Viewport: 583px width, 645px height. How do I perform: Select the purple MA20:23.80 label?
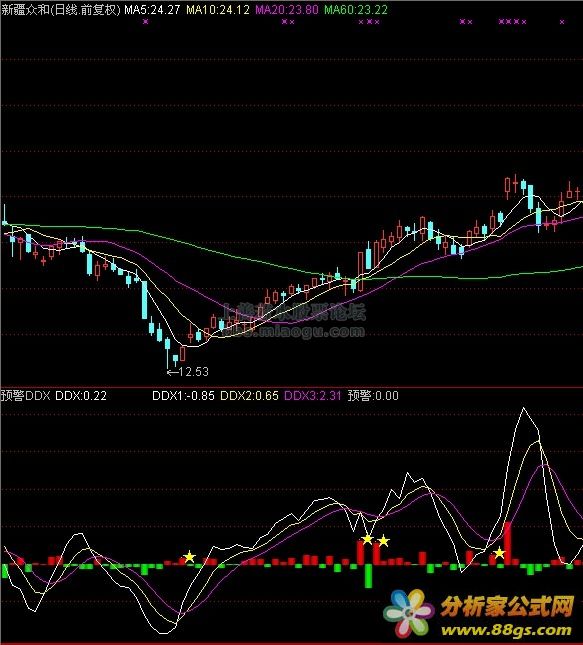click(286, 9)
